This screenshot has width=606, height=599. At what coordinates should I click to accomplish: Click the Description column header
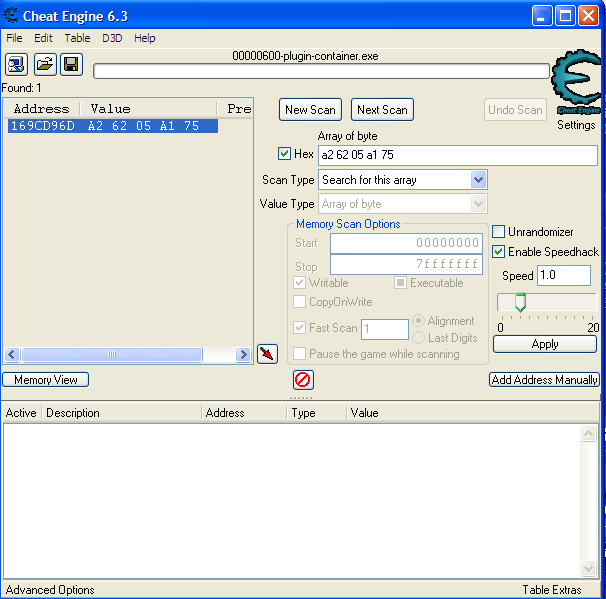pyautogui.click(x=121, y=413)
